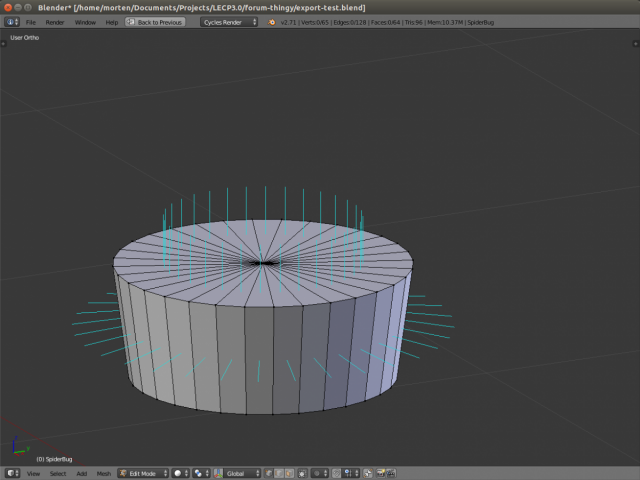640x480 pixels.
Task: Click the Blender logo icon in header
Action: click(271, 21)
